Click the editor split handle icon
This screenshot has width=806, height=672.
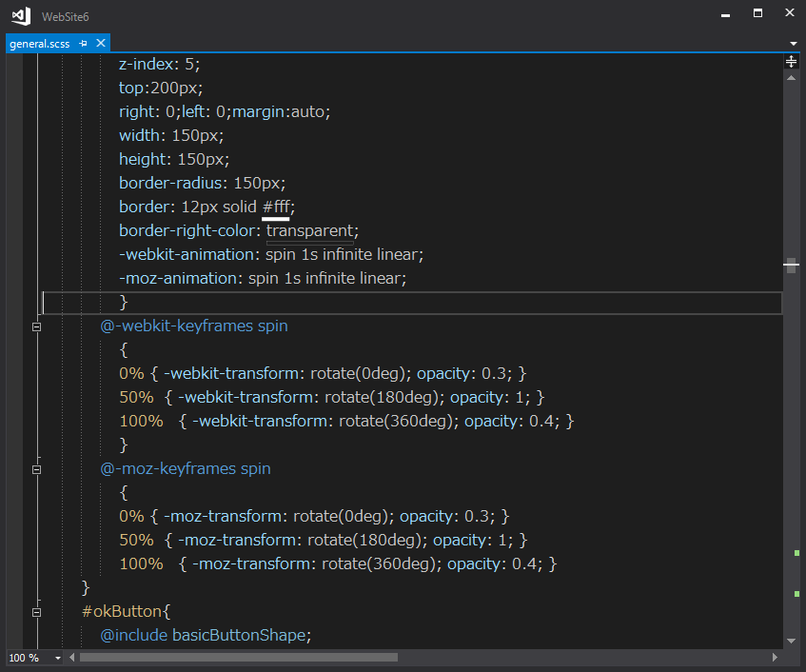click(791, 61)
